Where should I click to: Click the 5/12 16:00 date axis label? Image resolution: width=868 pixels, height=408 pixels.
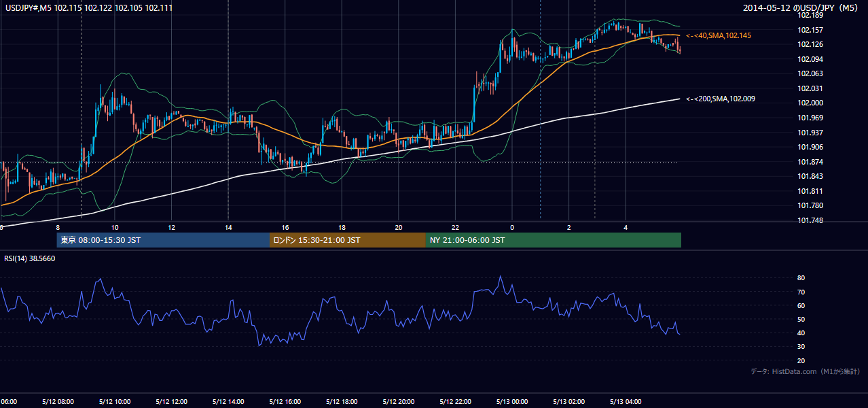click(x=285, y=402)
